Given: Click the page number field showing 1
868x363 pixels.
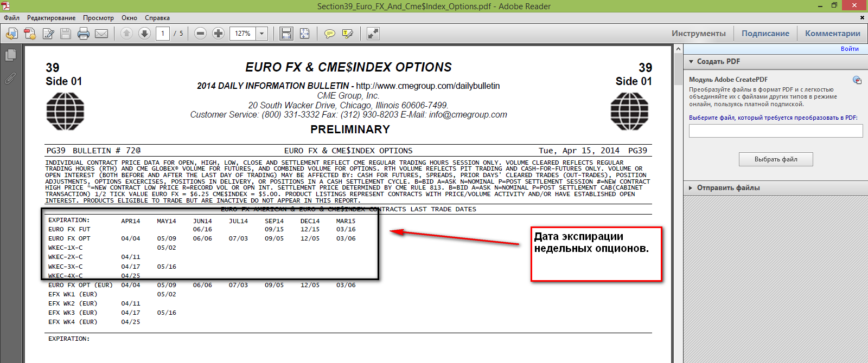Looking at the screenshot, I should 163,34.
